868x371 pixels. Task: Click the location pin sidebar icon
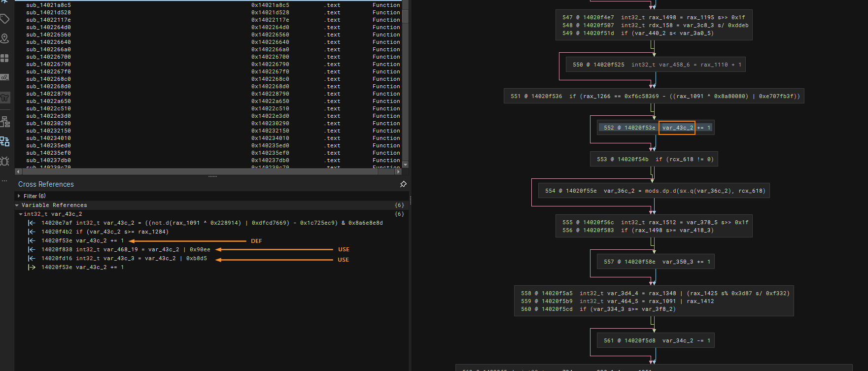coord(5,38)
